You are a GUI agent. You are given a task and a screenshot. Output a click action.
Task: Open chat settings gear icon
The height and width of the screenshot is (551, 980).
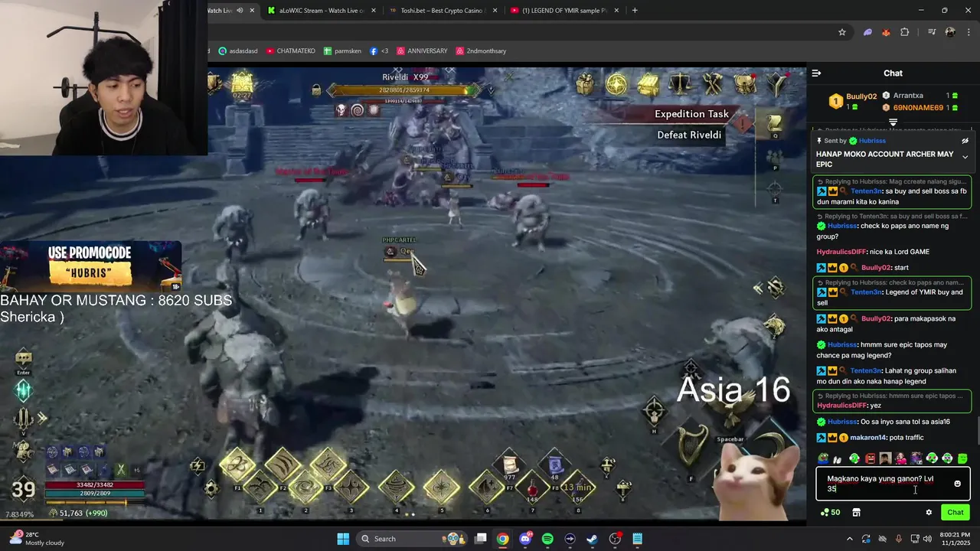929,513
